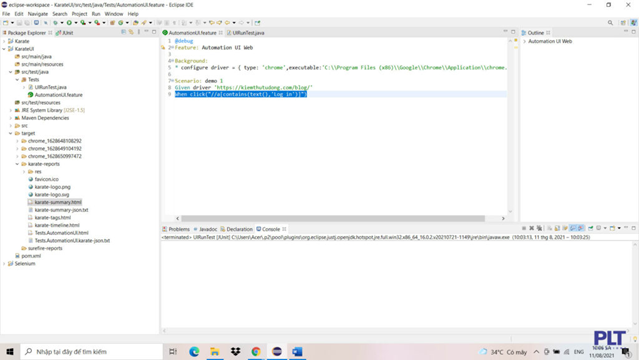Viewport: 639px width, 360px height.
Task: Expand the JRE System Library node
Action: click(x=11, y=110)
